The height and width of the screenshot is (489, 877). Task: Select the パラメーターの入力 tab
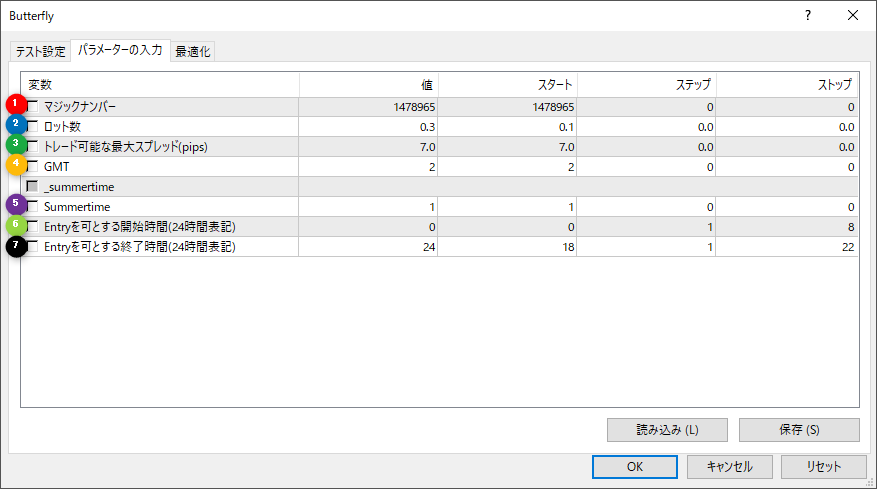click(x=120, y=50)
